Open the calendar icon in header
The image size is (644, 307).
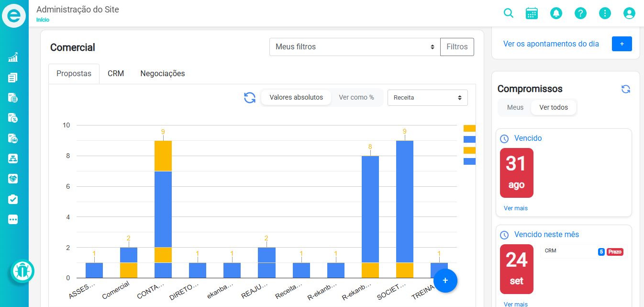[x=532, y=13]
